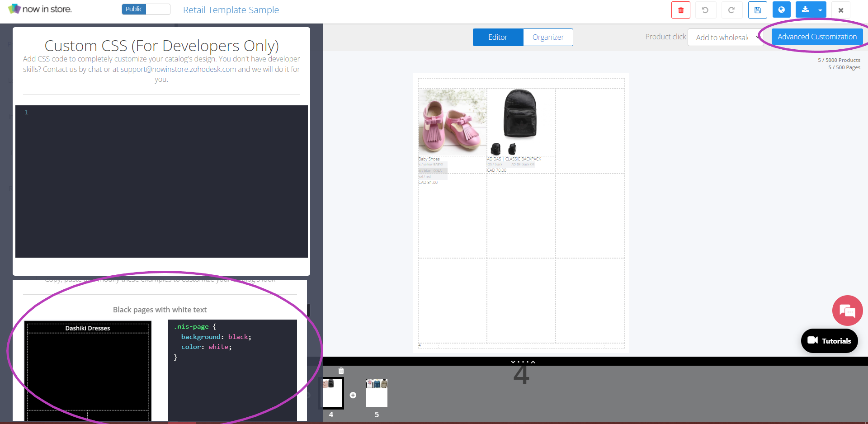This screenshot has height=424, width=868.
Task: Toggle the Public visibility switch
Action: (146, 9)
